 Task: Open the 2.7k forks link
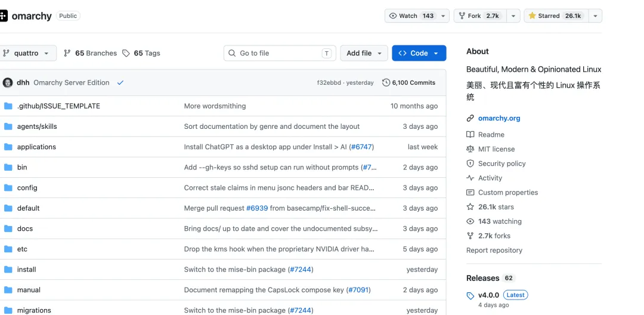(x=494, y=236)
